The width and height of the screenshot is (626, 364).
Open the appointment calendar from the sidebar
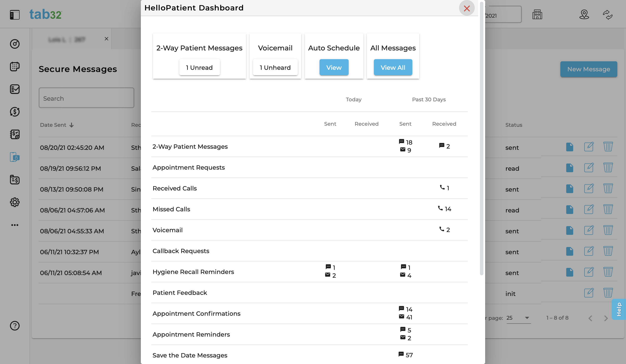click(14, 66)
